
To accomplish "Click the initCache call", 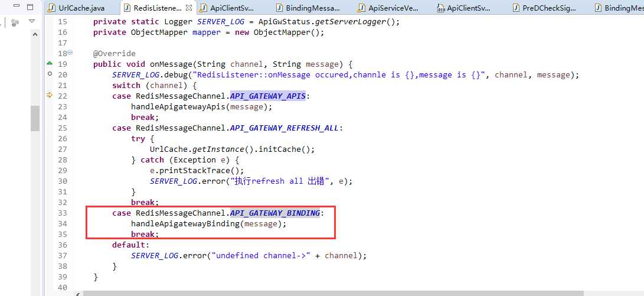I will tap(280, 149).
